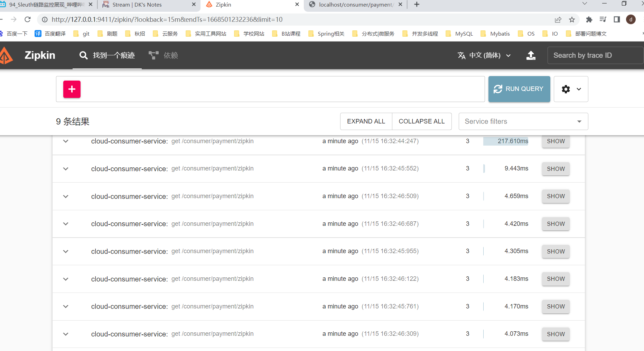Open the 并发多线程 bookmarks folder
The height and width of the screenshot is (351, 644).
click(x=420, y=34)
